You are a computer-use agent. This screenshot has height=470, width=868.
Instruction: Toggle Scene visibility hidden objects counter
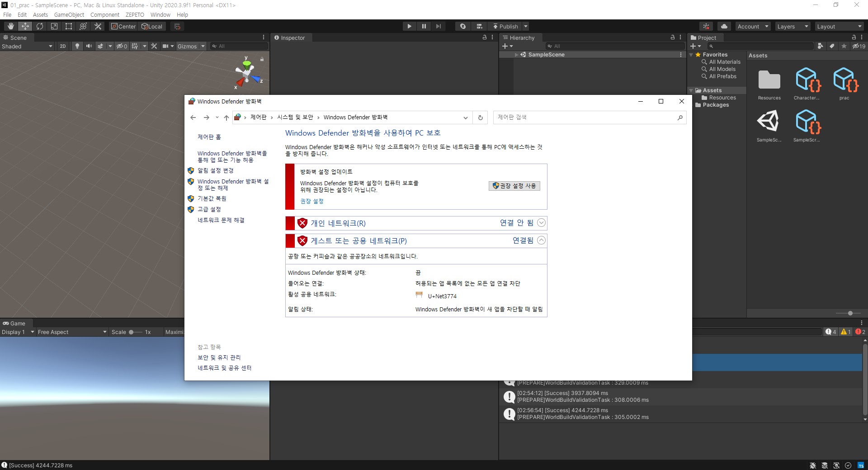[122, 46]
